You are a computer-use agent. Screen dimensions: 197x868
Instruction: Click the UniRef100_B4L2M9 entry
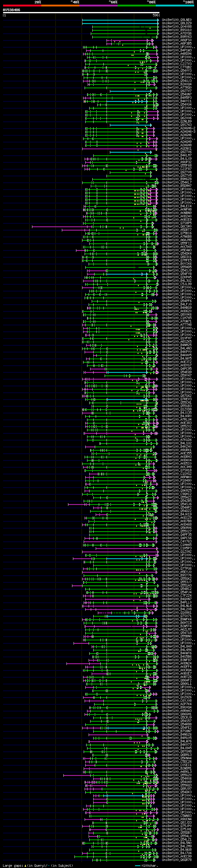(176, 846)
